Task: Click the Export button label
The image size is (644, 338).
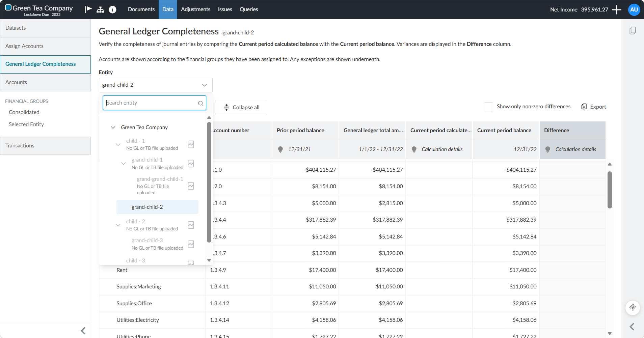Action: point(598,107)
